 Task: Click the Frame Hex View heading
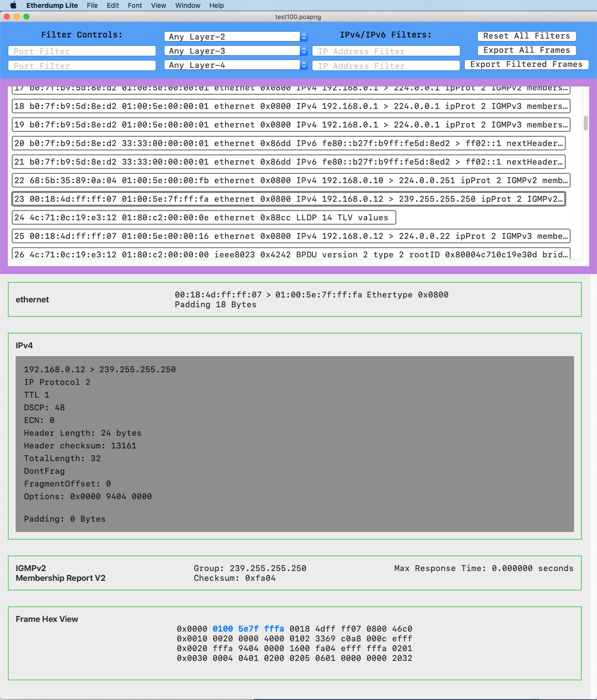(47, 619)
